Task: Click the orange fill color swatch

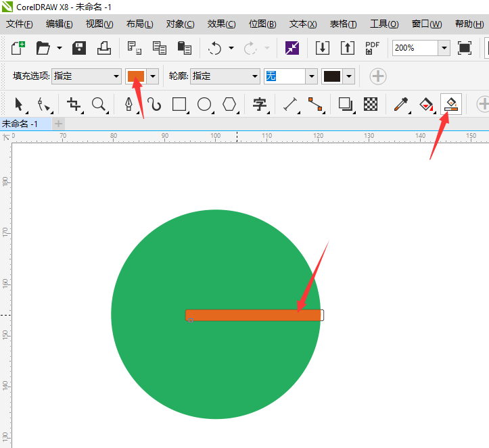Action: (136, 76)
